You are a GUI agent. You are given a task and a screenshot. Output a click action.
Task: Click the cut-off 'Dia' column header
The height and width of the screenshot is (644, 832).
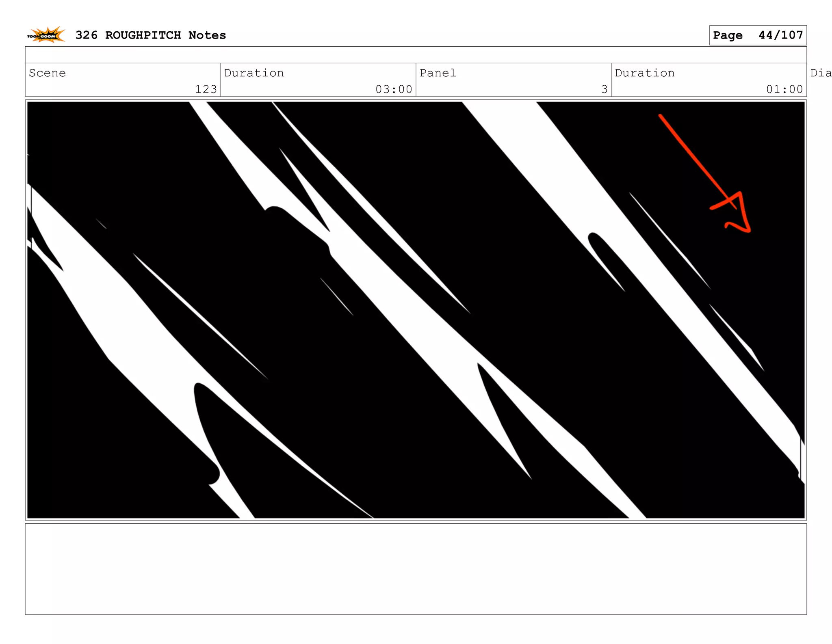(820, 73)
